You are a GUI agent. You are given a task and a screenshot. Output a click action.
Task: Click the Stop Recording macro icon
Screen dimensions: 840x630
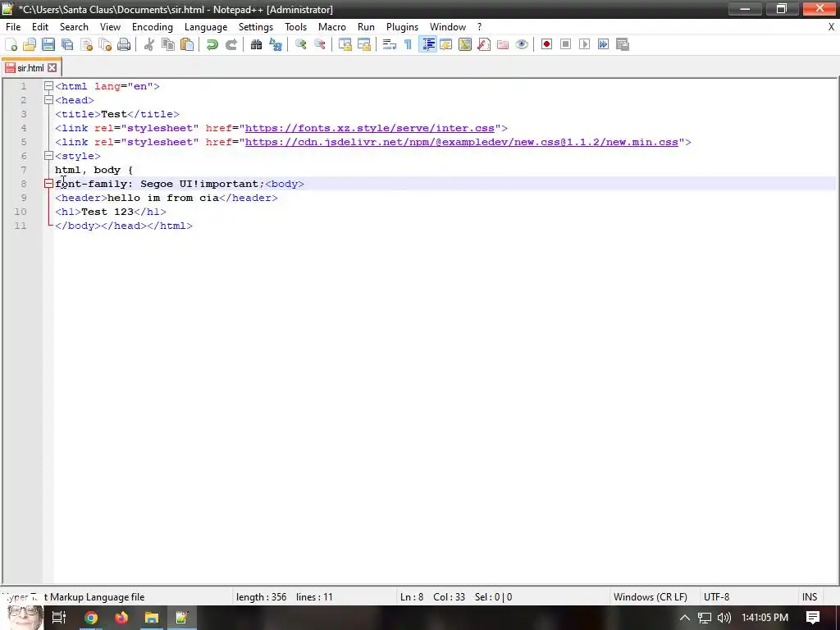565,44
